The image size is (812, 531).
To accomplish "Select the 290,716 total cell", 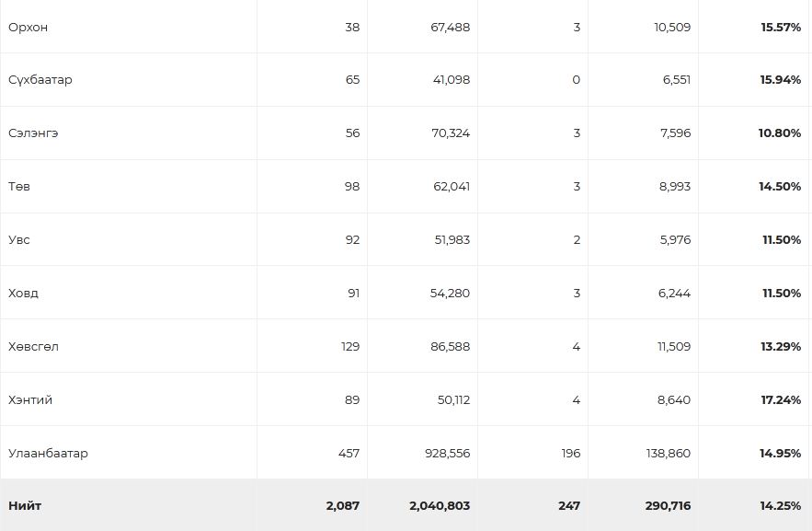I will (669, 506).
